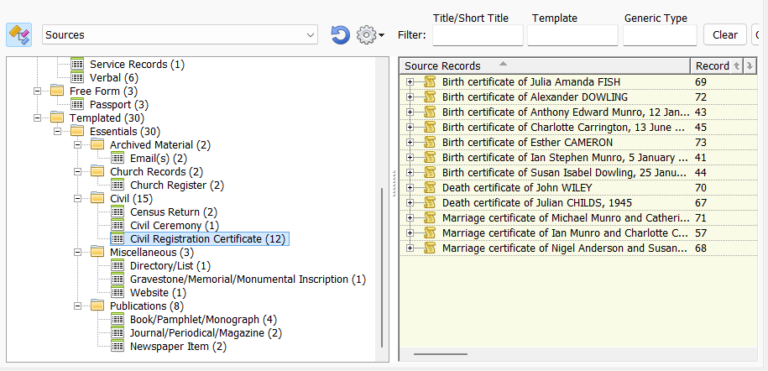Collapse the Templated folder
The image size is (768, 371).
coord(37,118)
